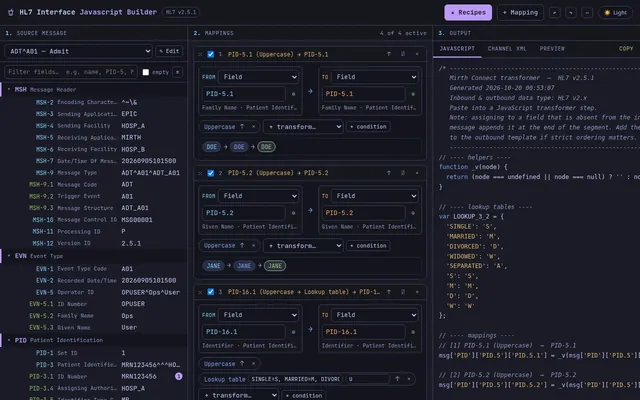Open TO type dropdown in mapping 2
Viewport: 640px width, 400px height.
375,196
